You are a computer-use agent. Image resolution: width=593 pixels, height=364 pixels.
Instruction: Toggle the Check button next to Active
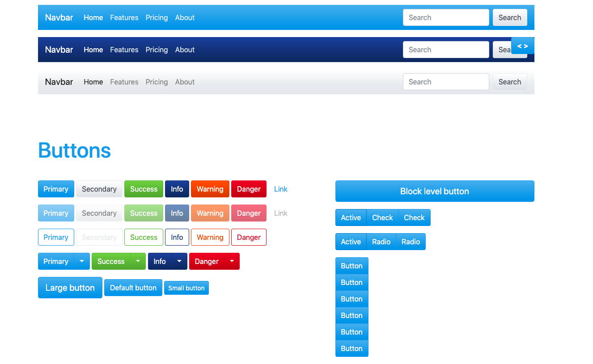pyautogui.click(x=382, y=218)
